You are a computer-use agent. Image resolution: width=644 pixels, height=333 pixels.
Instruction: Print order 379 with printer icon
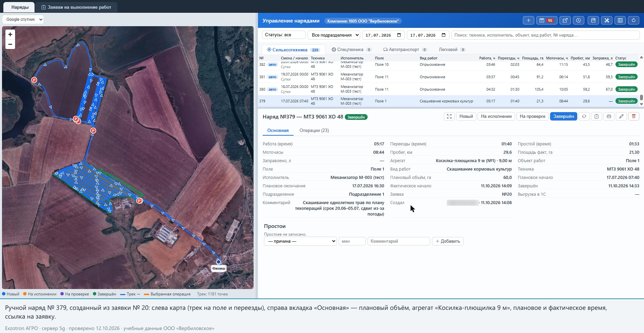(609, 116)
